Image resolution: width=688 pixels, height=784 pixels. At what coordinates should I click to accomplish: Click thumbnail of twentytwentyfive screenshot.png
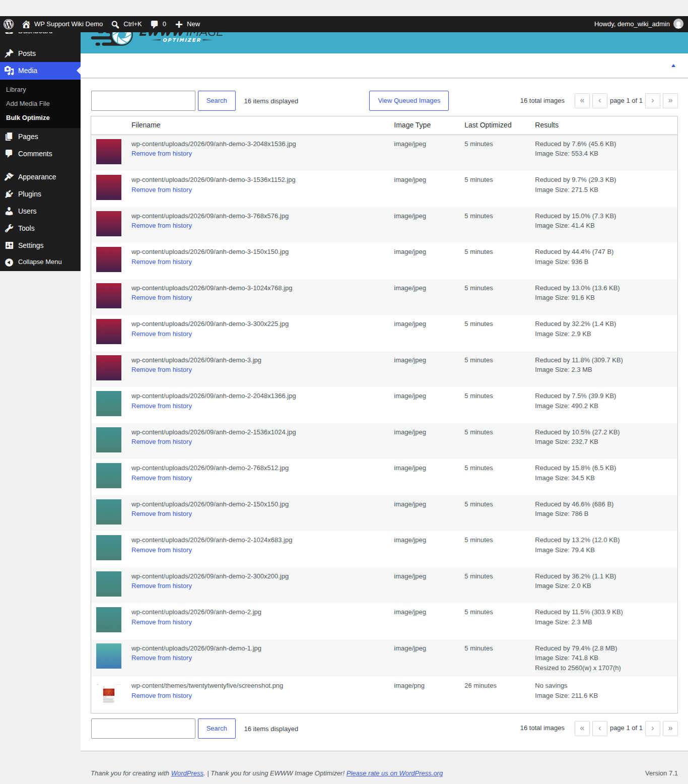pyautogui.click(x=109, y=693)
